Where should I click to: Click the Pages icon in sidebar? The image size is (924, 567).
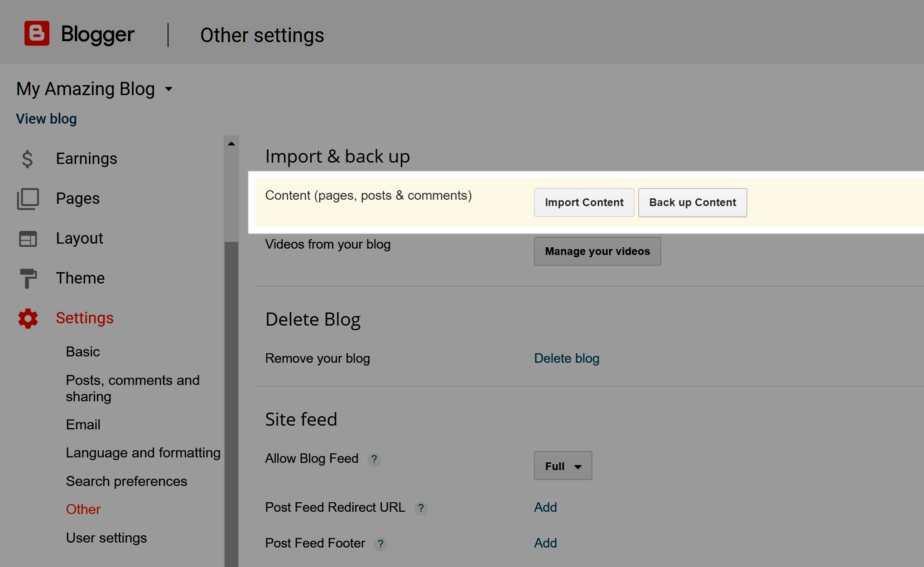(x=27, y=198)
